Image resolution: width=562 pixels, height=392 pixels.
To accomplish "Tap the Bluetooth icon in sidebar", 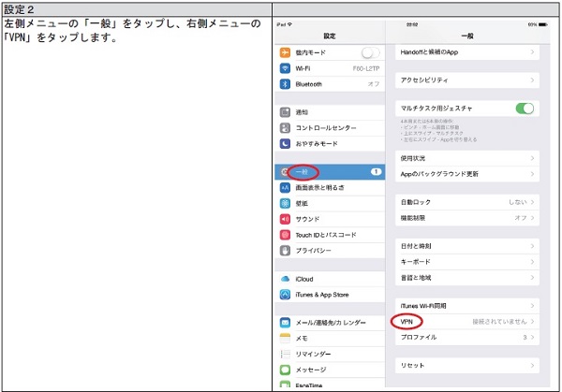I will coord(286,84).
